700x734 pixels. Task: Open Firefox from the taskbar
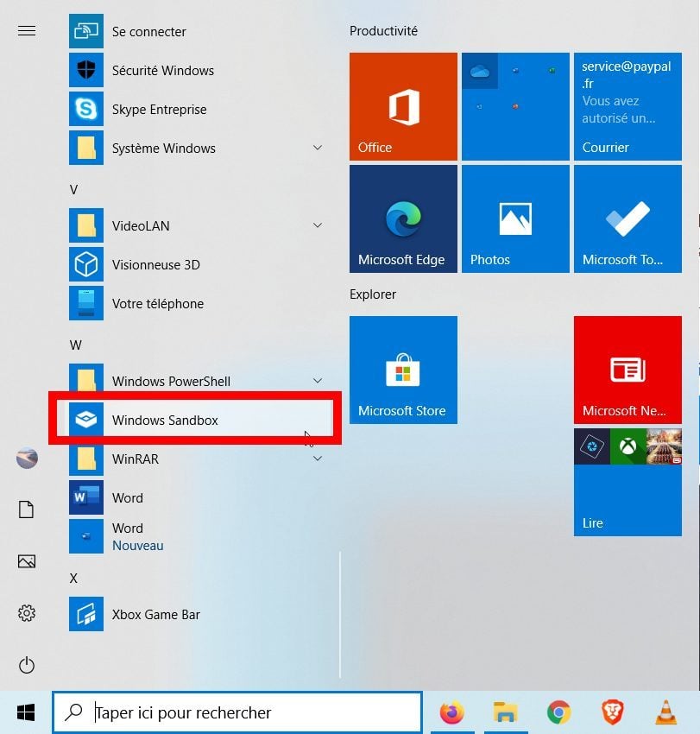point(451,712)
